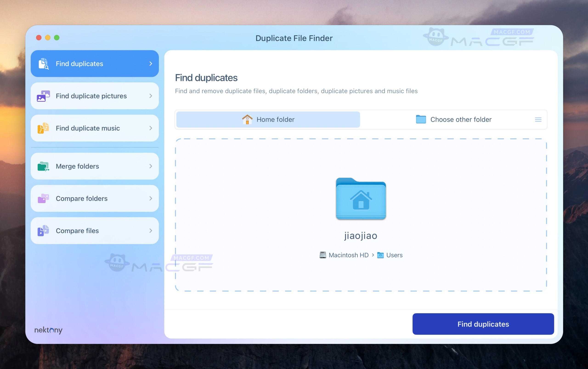Click the Merge folders icon
588x369 pixels.
click(x=43, y=166)
